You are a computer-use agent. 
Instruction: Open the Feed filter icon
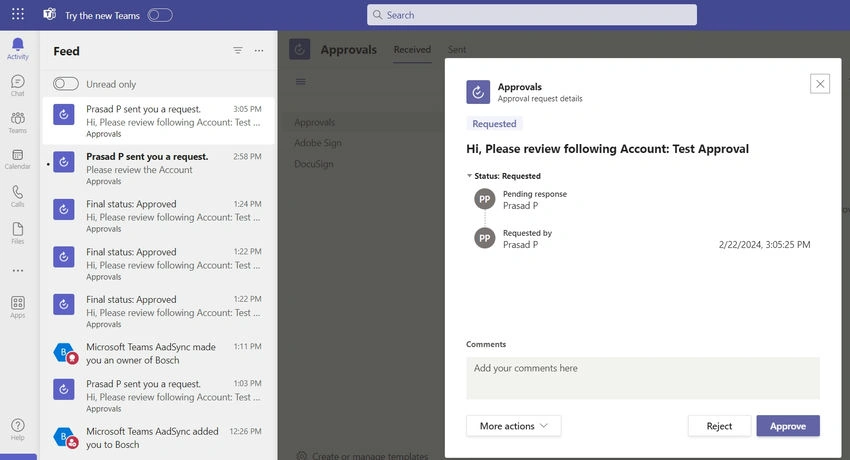(x=238, y=50)
